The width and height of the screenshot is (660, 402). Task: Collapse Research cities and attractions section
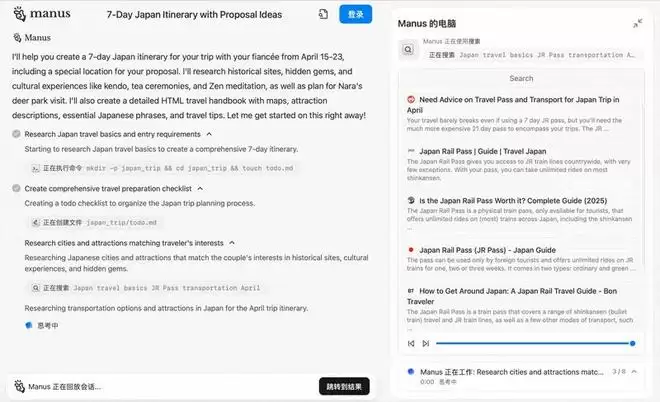pyautogui.click(x=232, y=242)
